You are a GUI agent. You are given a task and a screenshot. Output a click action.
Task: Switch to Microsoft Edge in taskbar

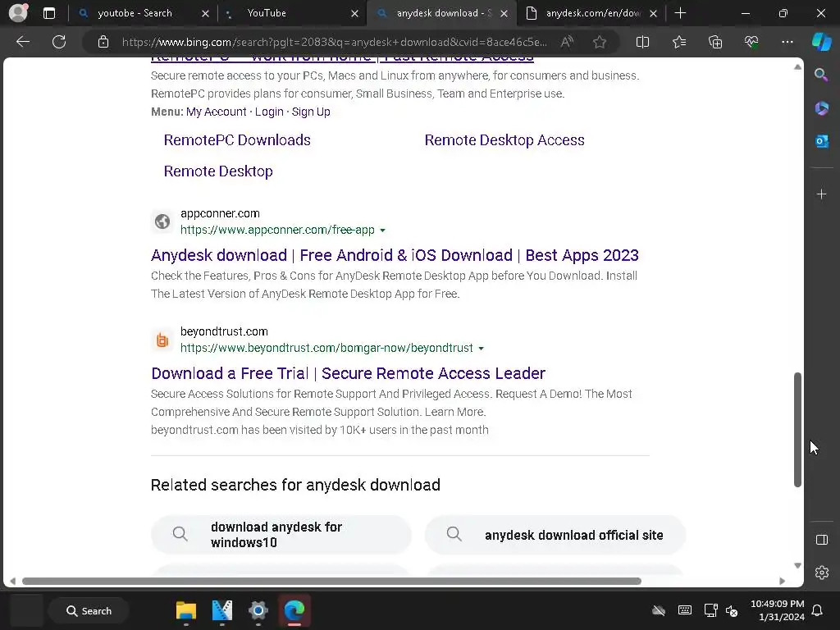point(294,610)
